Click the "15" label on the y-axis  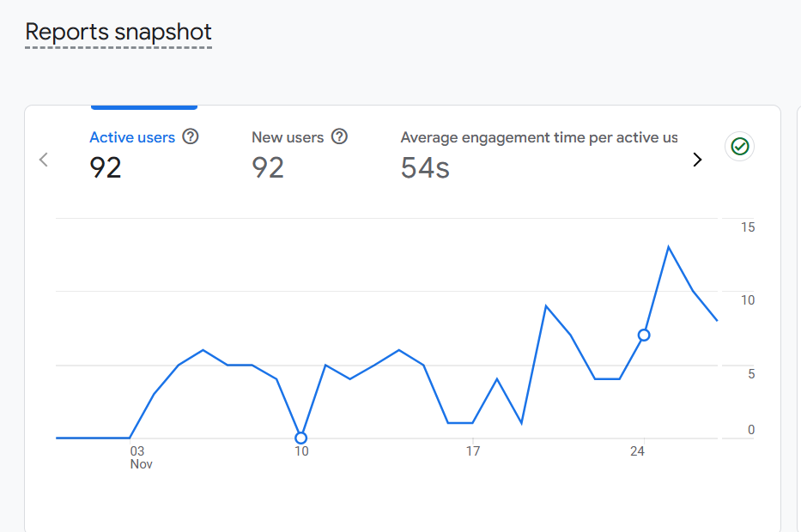click(x=748, y=227)
